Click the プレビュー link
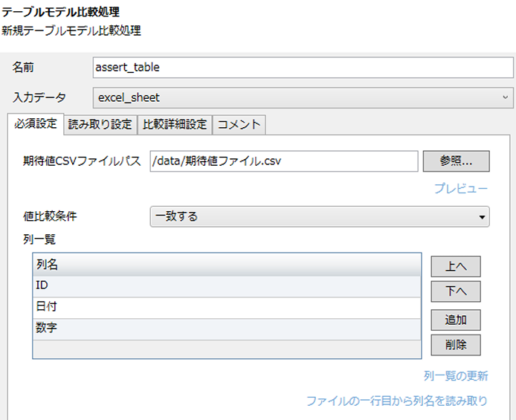 [461, 189]
